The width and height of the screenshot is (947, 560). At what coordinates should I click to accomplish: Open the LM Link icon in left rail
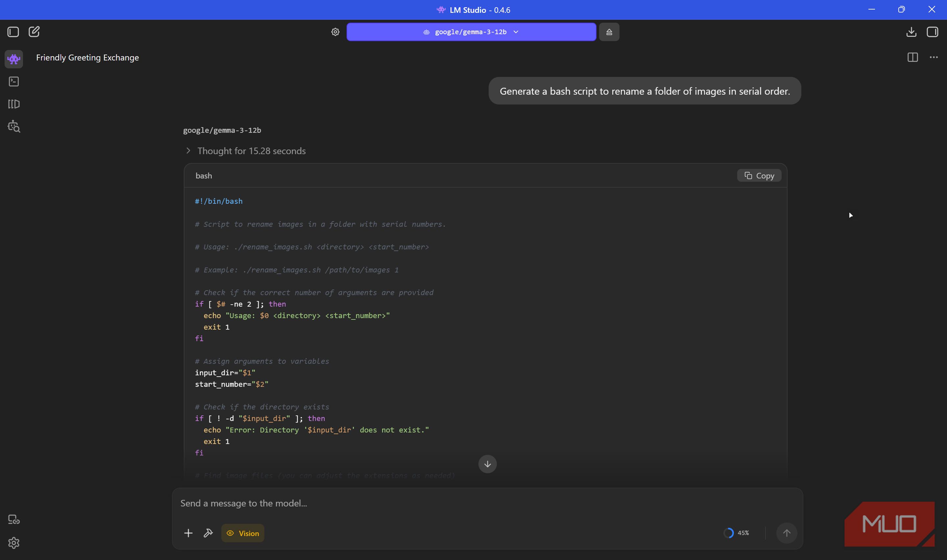(x=14, y=520)
